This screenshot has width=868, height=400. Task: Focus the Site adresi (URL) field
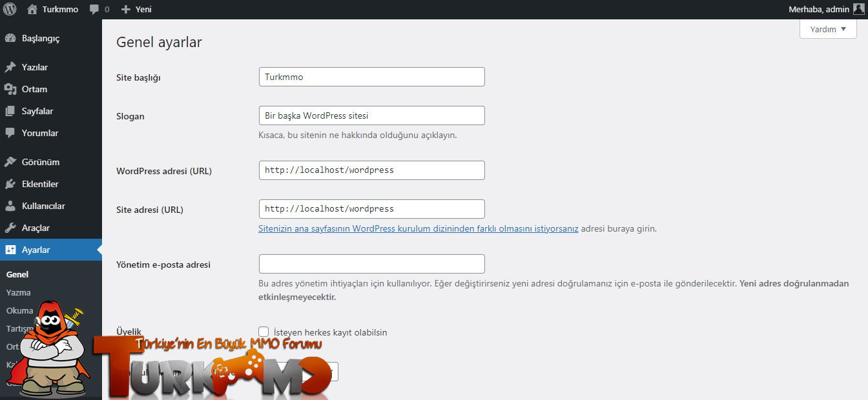371,209
